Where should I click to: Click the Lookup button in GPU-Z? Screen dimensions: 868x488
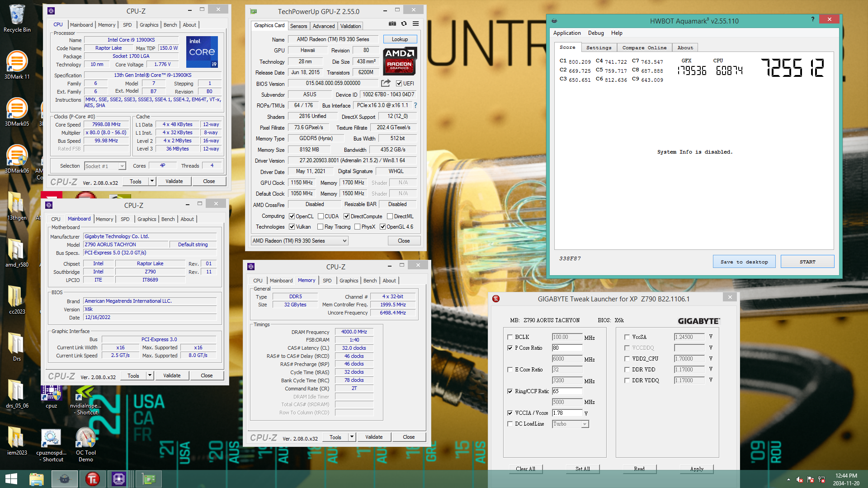pyautogui.click(x=400, y=39)
